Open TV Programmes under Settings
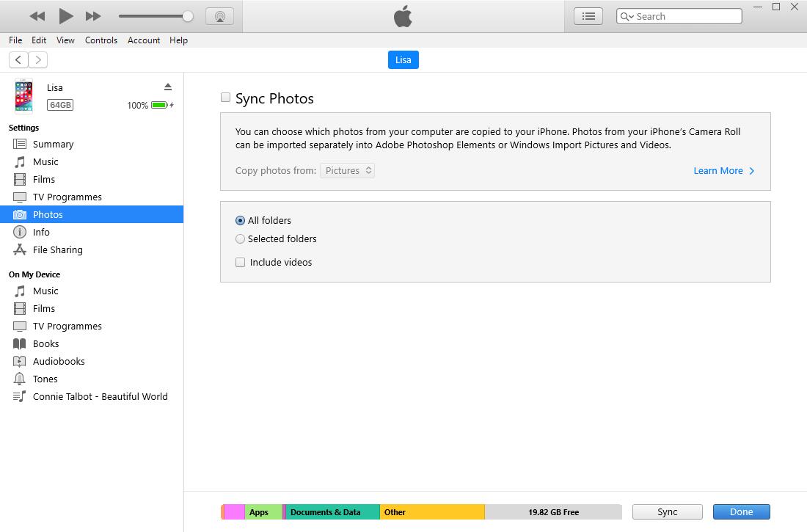The image size is (807, 532). [92, 197]
